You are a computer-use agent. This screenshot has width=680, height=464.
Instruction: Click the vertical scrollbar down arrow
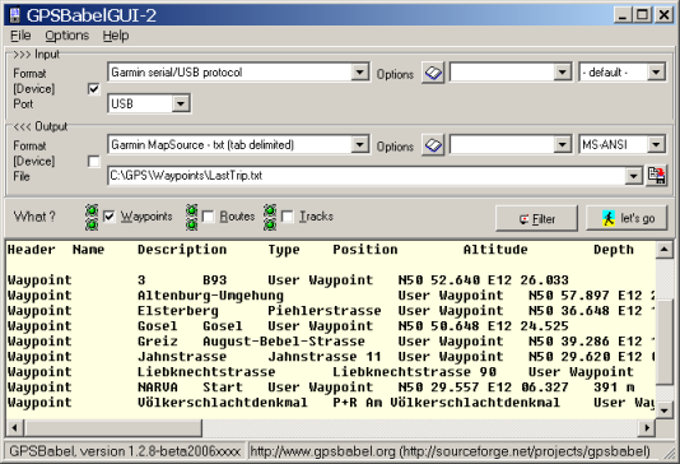coord(664,410)
